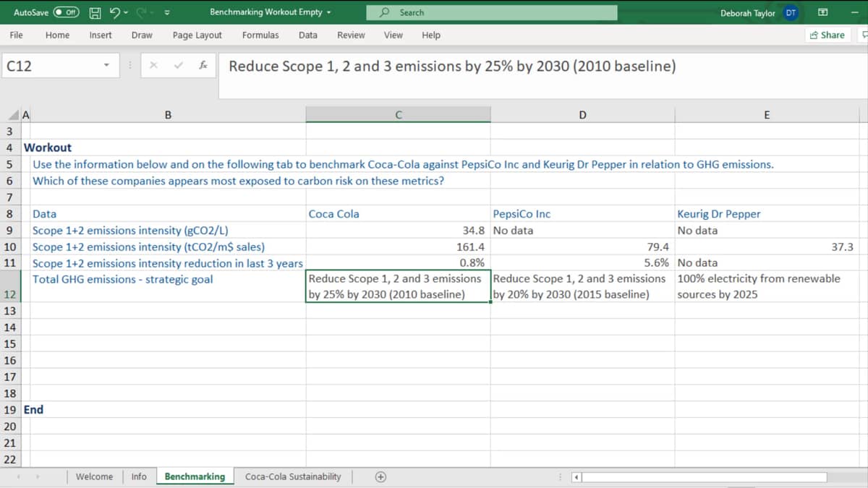Click the Name Box showing C12
The image size is (868, 488).
[x=52, y=66]
